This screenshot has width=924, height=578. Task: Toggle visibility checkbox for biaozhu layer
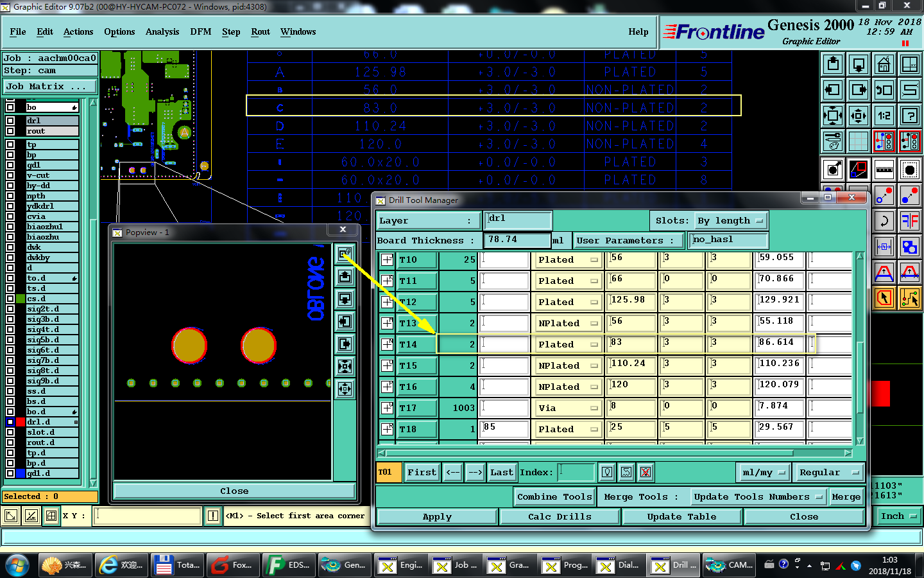[10, 237]
